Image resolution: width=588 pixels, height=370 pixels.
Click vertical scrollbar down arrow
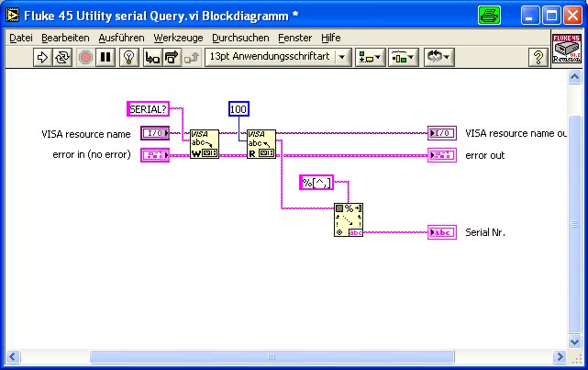574,342
